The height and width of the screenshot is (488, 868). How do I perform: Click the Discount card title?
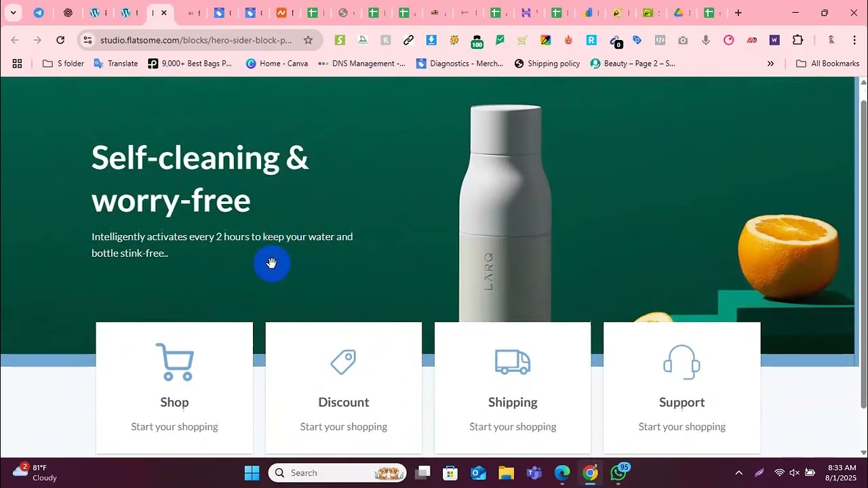344,402
